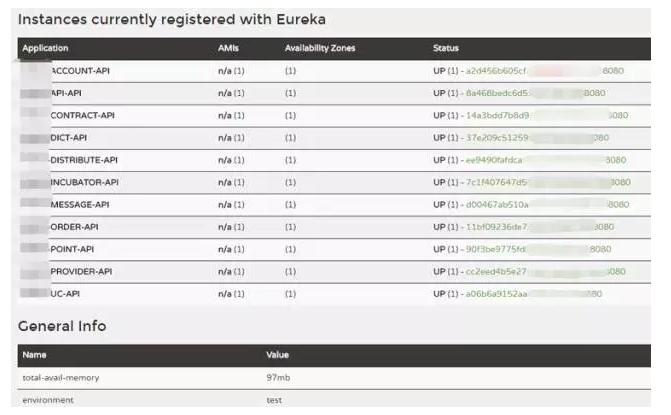Open the ORDER-API instance link 11bf09236de7
This screenshot has height=415, width=671.
pyautogui.click(x=540, y=227)
